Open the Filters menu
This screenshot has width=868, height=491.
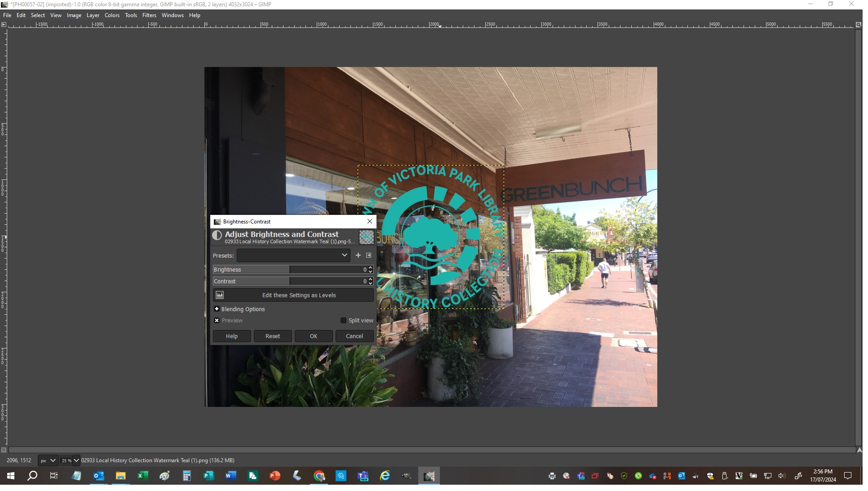coord(150,15)
